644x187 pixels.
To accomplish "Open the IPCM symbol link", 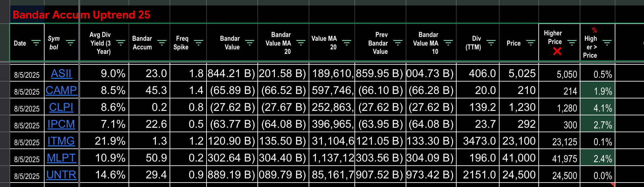I will [61, 124].
